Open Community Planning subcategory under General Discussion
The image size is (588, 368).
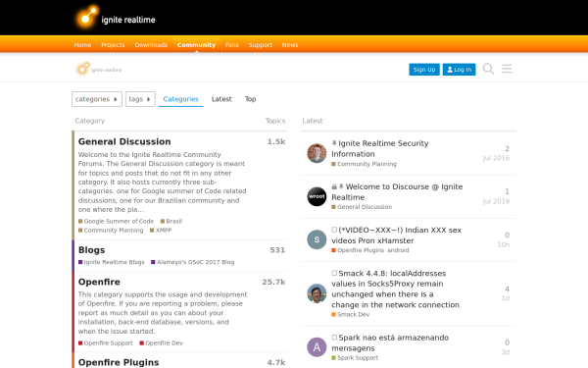[111, 231]
